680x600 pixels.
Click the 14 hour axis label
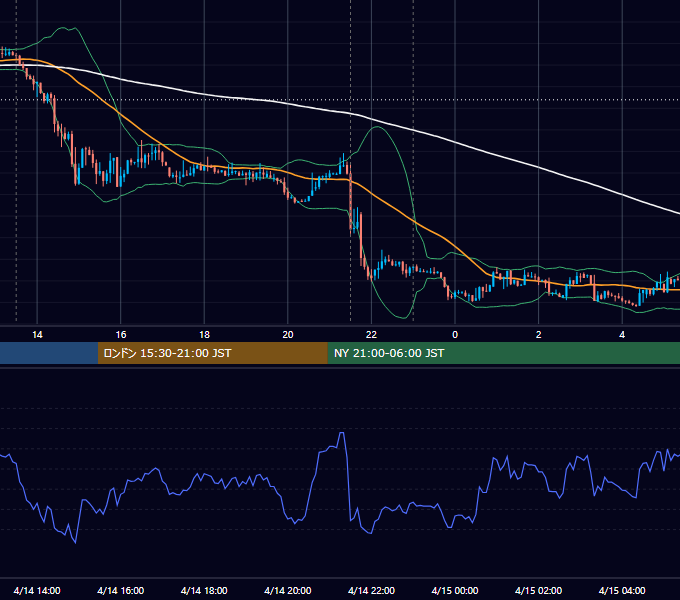(37, 335)
